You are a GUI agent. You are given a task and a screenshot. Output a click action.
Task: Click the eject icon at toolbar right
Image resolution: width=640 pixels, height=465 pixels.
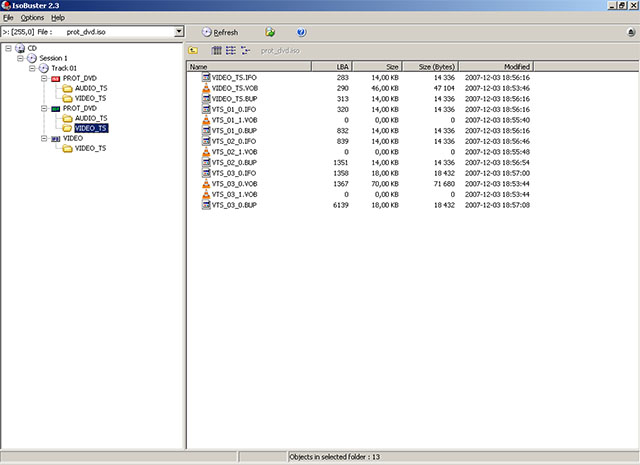coord(631,32)
